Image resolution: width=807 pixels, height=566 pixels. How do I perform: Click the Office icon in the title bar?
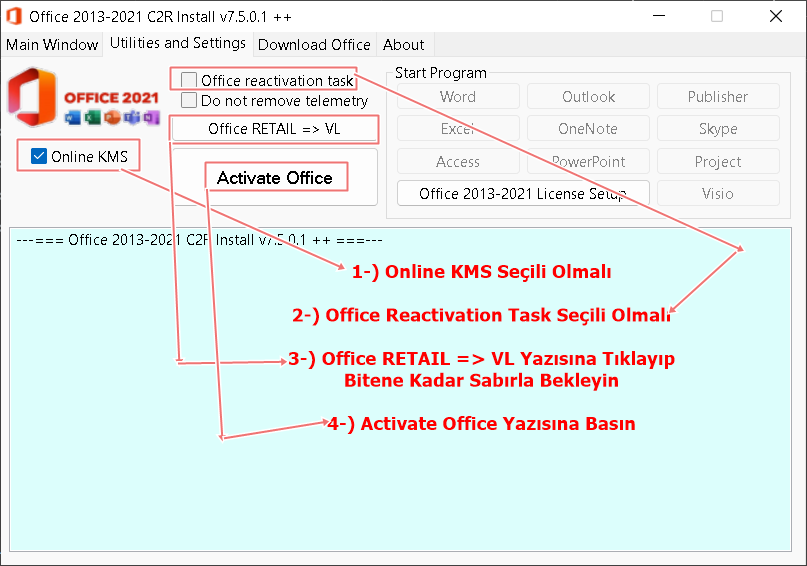pyautogui.click(x=14, y=16)
